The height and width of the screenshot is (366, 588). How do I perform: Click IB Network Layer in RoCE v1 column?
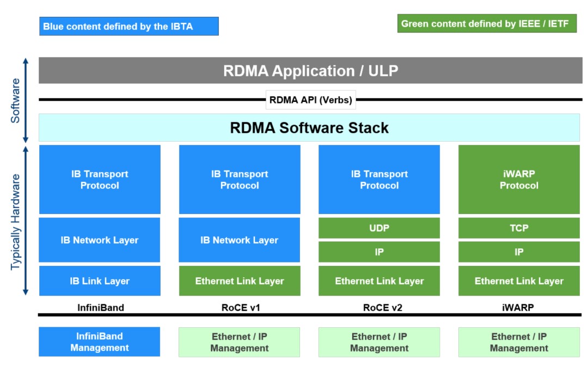click(x=239, y=240)
